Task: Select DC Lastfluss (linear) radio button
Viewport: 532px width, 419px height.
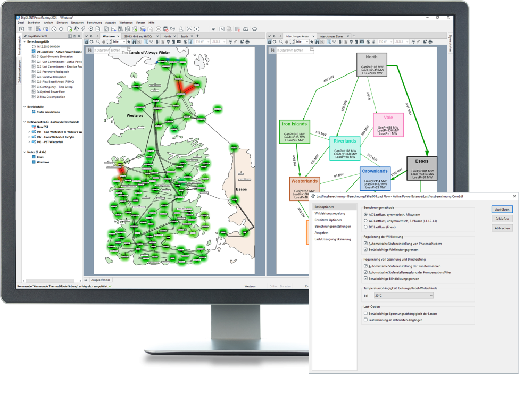Action: pos(365,227)
